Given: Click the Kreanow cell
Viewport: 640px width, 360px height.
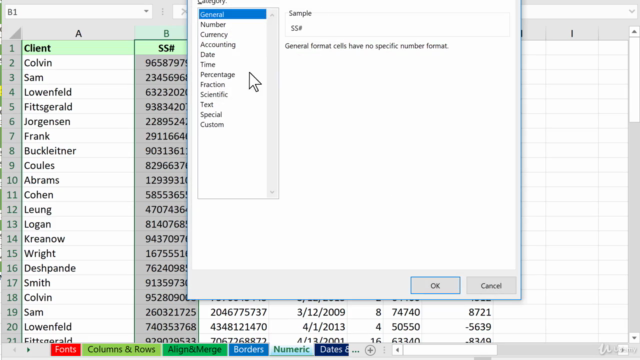Looking at the screenshot, I should point(78,239).
